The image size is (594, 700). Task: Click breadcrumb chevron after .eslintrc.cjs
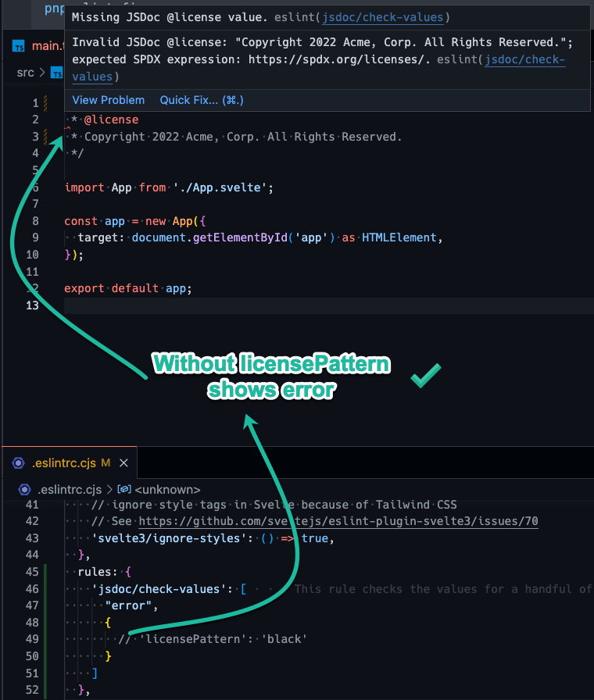click(x=109, y=490)
